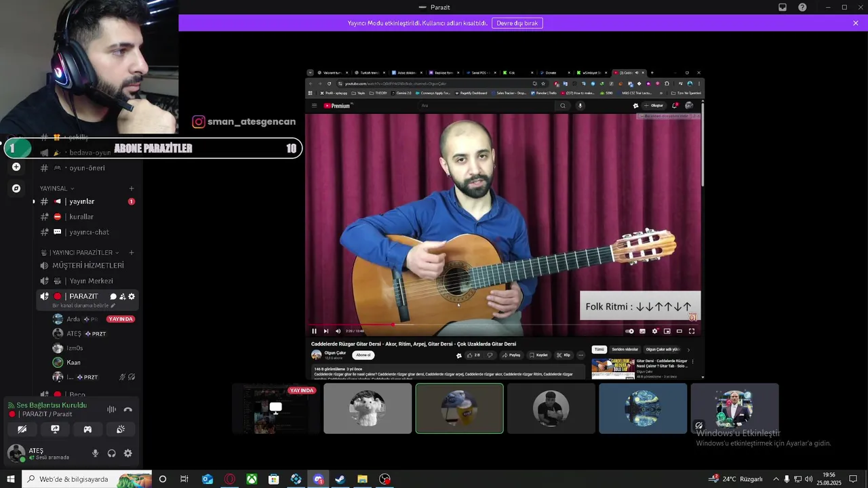
Task: Like the video with thumbs-up
Action: 473,355
